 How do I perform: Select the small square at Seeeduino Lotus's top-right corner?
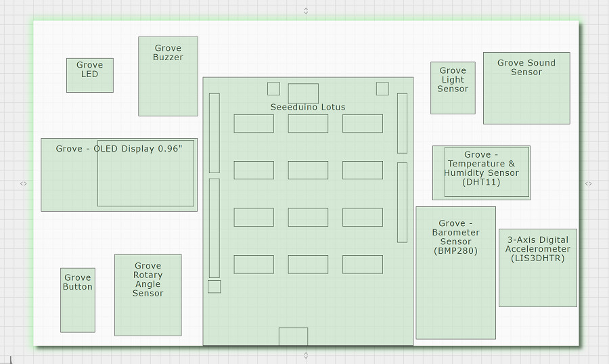pos(382,89)
